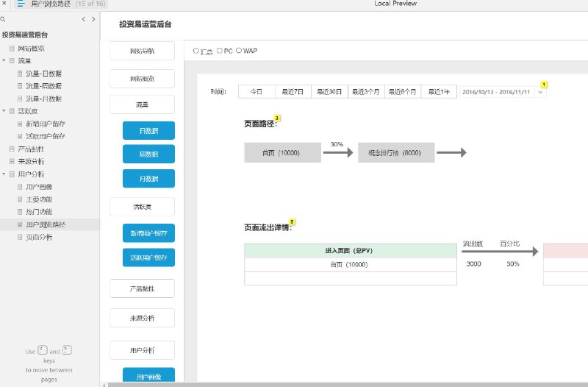Select the PC radio button
Viewport: 588px width, 387px height.
(x=220, y=51)
